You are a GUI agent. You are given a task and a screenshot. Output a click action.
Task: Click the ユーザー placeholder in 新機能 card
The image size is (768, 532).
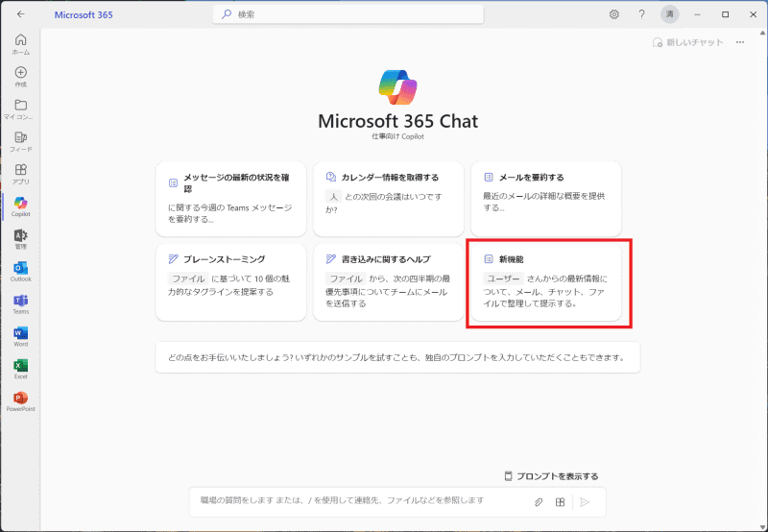503,278
